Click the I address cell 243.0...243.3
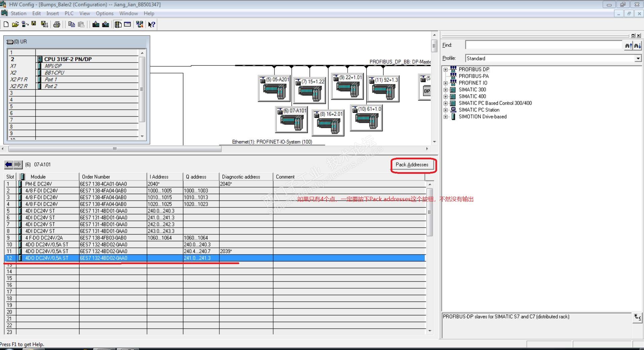The width and height of the screenshot is (644, 350). coord(165,231)
